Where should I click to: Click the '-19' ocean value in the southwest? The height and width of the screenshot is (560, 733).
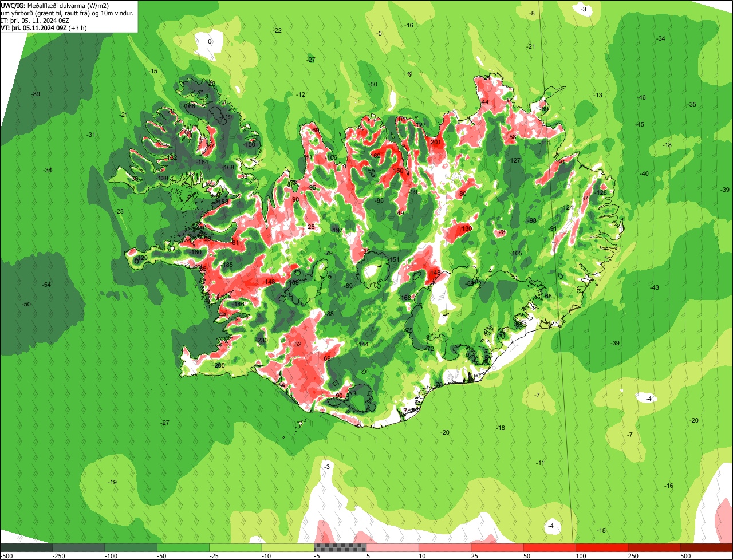[x=112, y=482]
